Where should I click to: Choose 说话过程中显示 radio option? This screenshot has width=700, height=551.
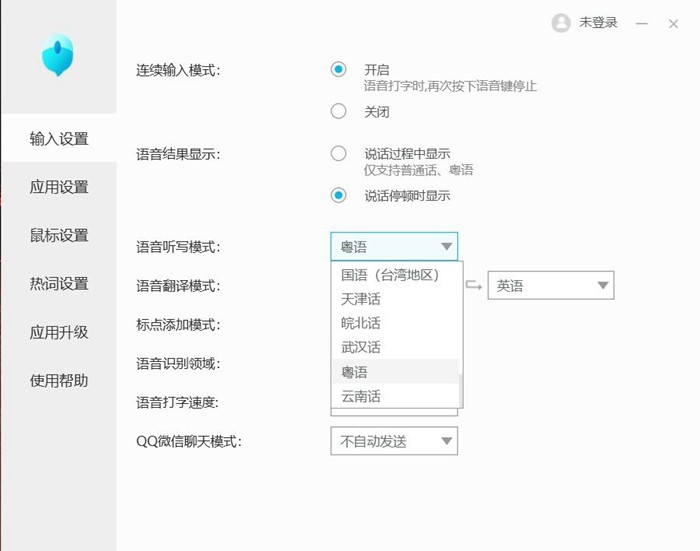pos(338,153)
